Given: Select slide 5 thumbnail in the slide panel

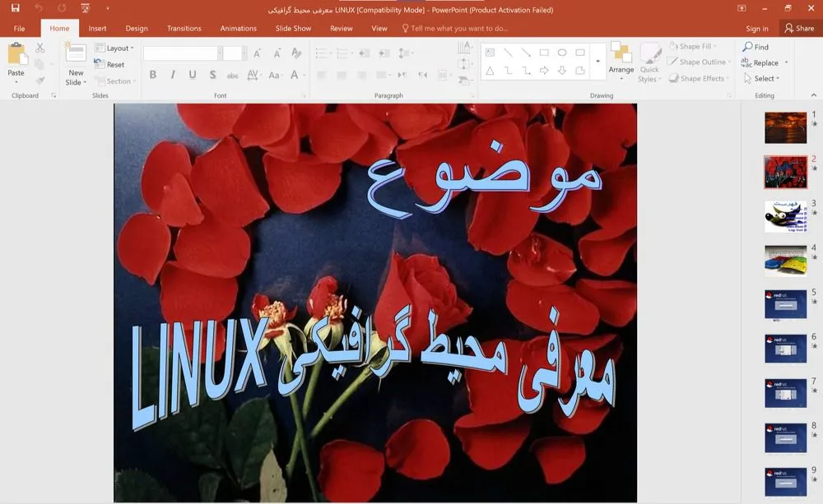Looking at the screenshot, I should [784, 303].
